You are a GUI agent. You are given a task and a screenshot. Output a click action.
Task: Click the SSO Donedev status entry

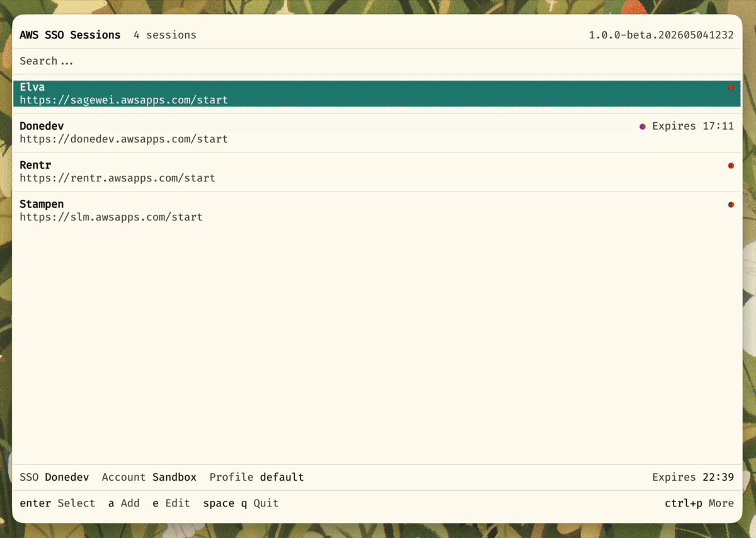[x=54, y=478]
